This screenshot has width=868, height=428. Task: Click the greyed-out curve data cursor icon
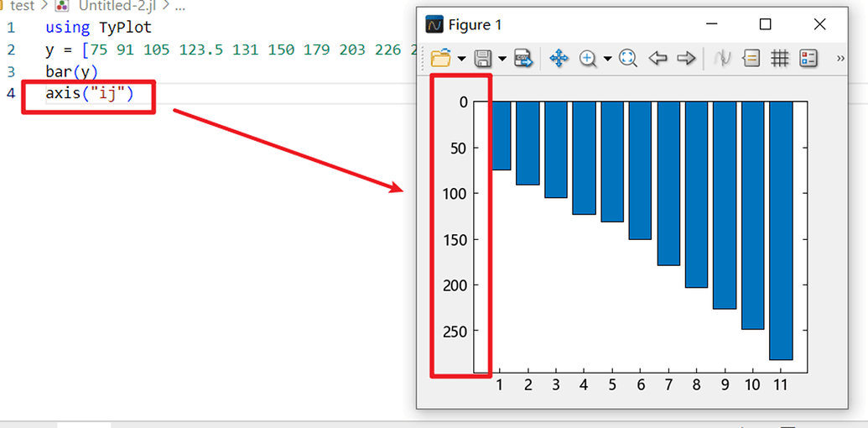722,58
